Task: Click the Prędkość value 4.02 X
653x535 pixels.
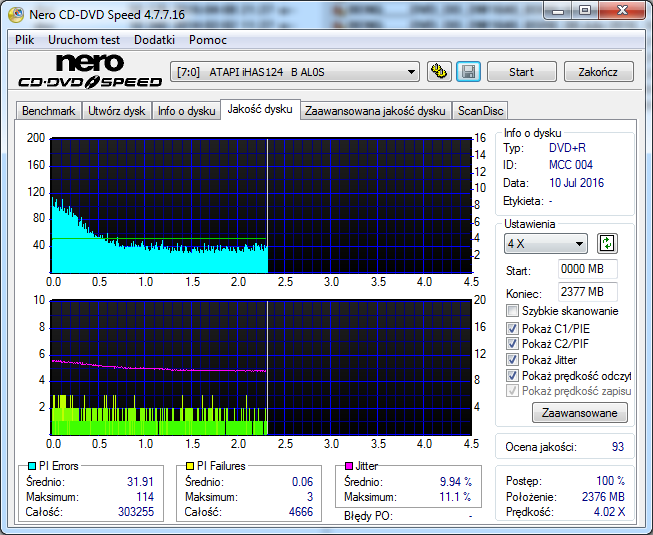Action: tap(609, 512)
